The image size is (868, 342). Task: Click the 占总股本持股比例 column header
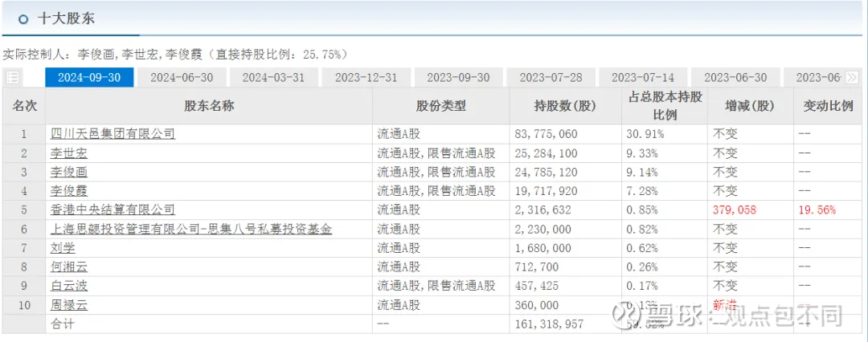coord(665,106)
